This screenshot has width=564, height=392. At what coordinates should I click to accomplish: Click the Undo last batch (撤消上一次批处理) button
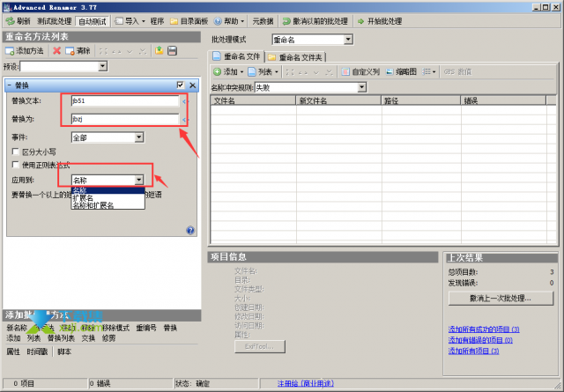pos(501,298)
